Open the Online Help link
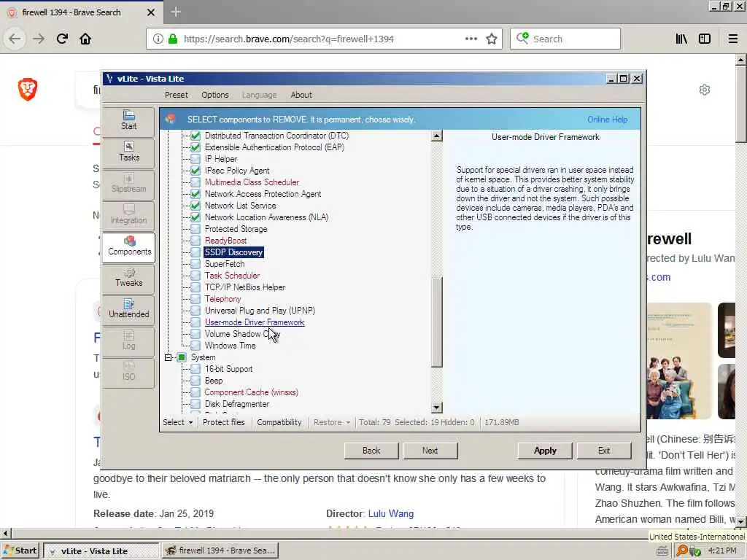The width and height of the screenshot is (747, 560). tap(608, 120)
